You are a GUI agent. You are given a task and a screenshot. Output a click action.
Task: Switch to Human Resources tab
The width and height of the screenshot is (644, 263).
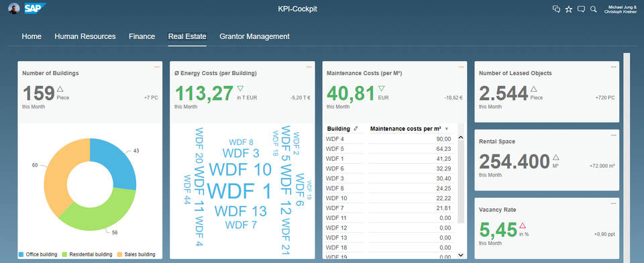pos(85,37)
